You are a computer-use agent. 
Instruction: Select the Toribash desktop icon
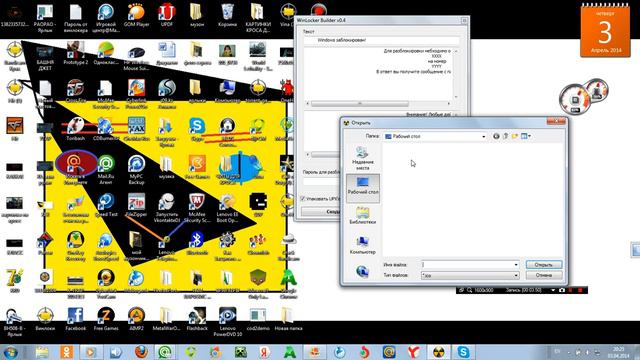76,130
